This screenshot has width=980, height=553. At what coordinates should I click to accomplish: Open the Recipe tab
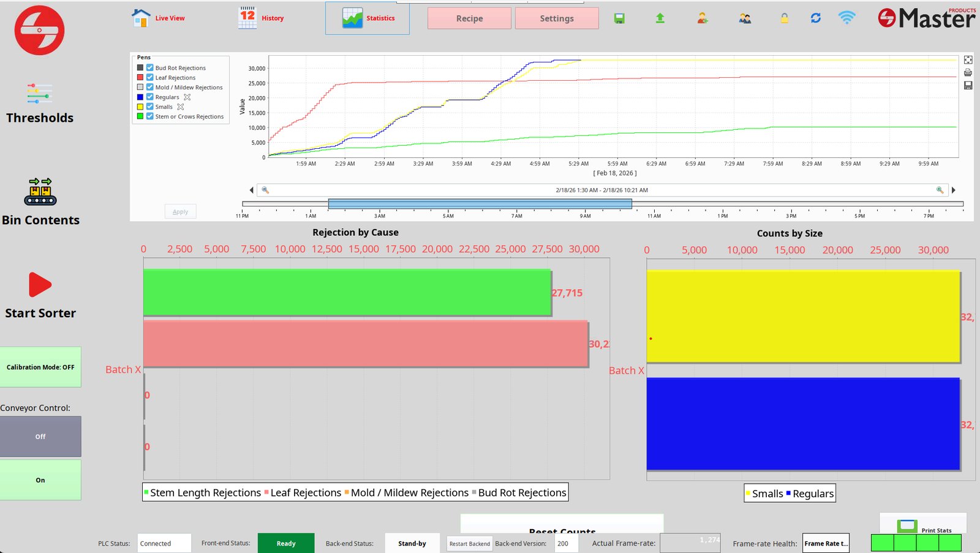[469, 18]
